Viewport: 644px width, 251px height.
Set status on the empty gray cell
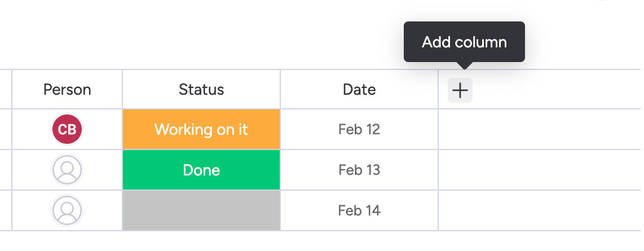tap(201, 210)
